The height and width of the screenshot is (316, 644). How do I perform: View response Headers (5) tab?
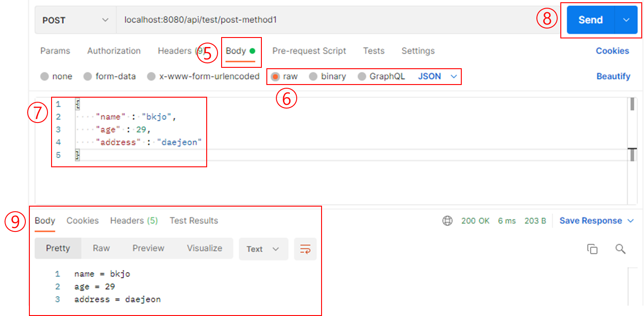134,221
